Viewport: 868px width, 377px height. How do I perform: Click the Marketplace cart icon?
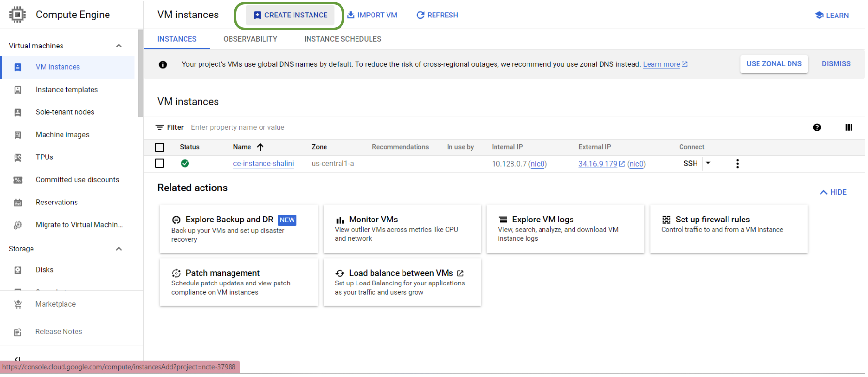pyautogui.click(x=18, y=304)
